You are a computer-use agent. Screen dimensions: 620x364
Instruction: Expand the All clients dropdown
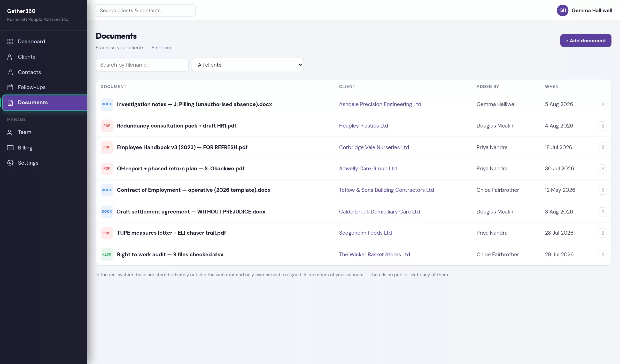point(248,65)
